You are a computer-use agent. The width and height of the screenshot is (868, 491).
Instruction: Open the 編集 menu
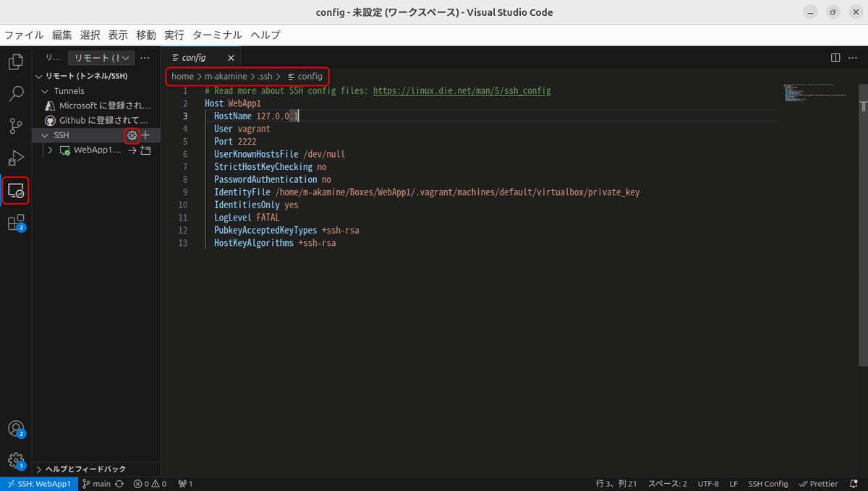click(x=61, y=35)
